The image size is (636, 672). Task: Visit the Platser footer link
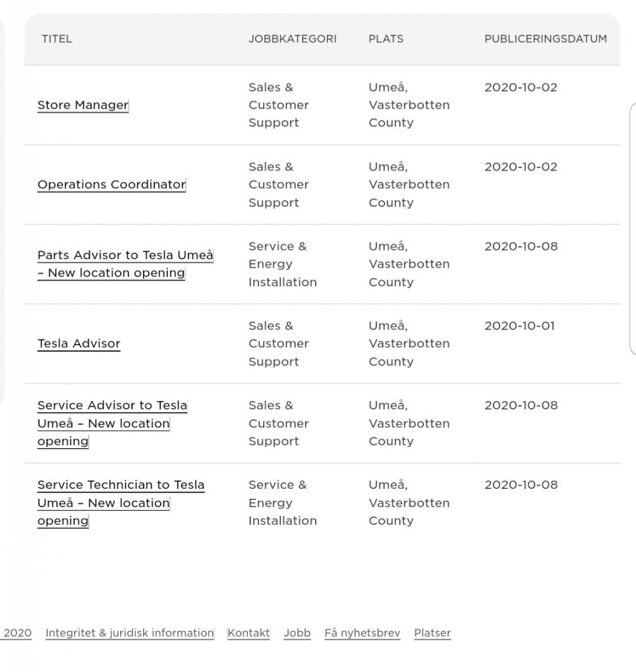click(432, 633)
